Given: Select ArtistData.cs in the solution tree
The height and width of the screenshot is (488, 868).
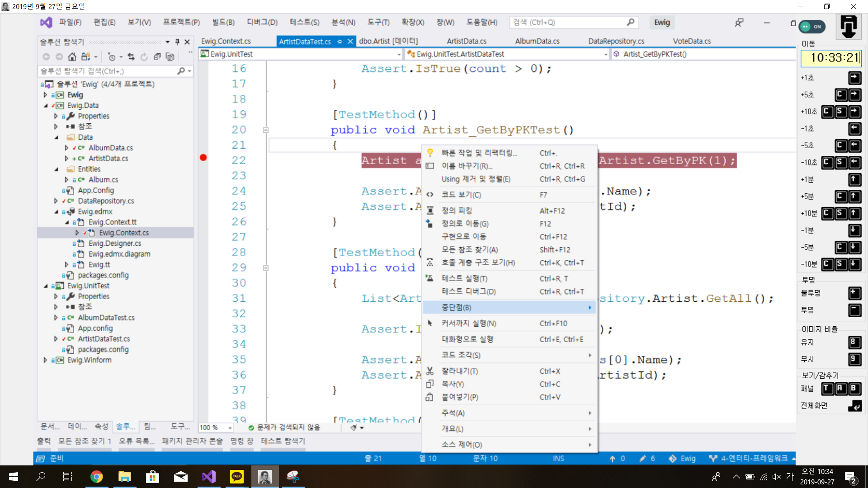Looking at the screenshot, I should coord(108,159).
